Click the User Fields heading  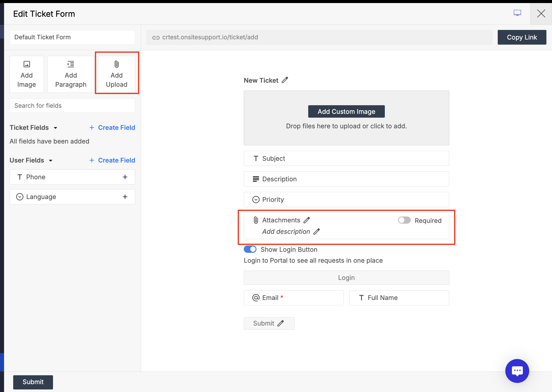pyautogui.click(x=27, y=160)
